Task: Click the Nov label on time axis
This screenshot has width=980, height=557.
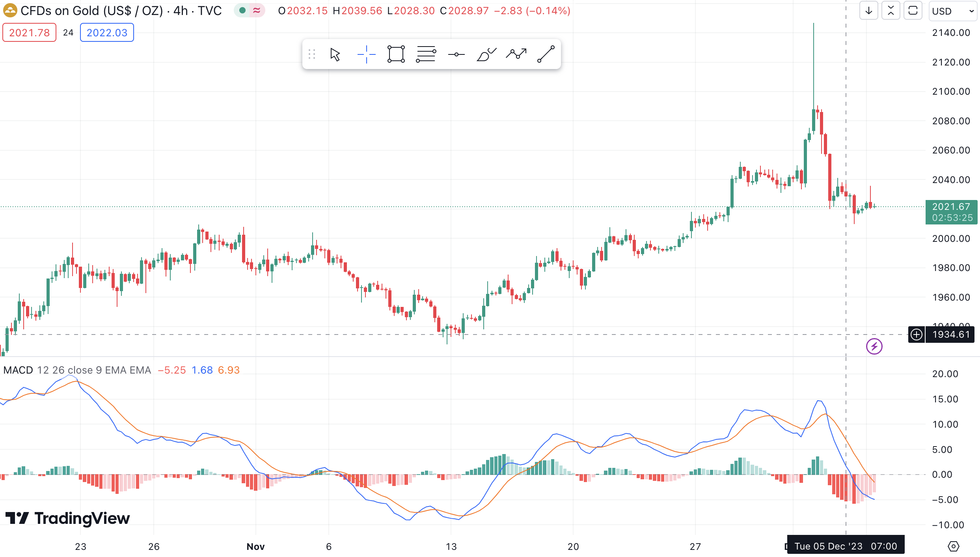Action: click(x=255, y=546)
